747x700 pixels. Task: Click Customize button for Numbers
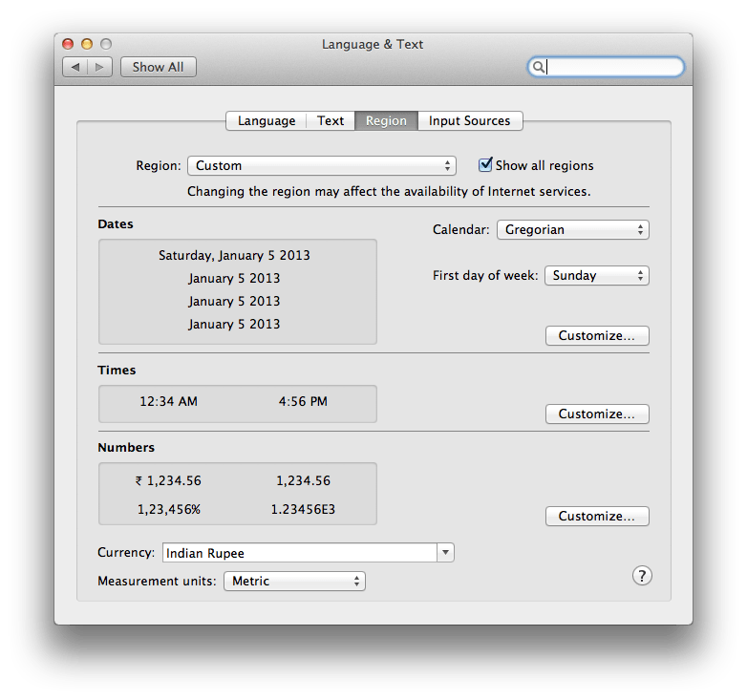click(x=597, y=517)
